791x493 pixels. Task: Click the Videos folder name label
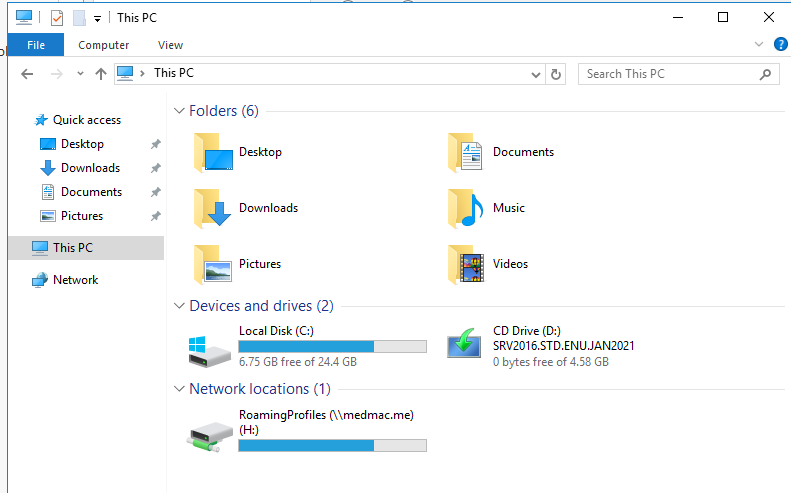[511, 264]
